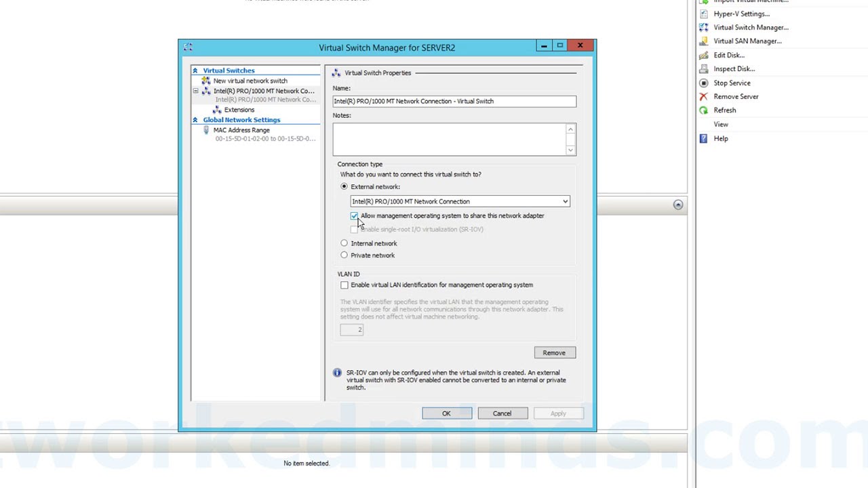Click the Cancel button
The image size is (868, 488).
click(x=502, y=413)
